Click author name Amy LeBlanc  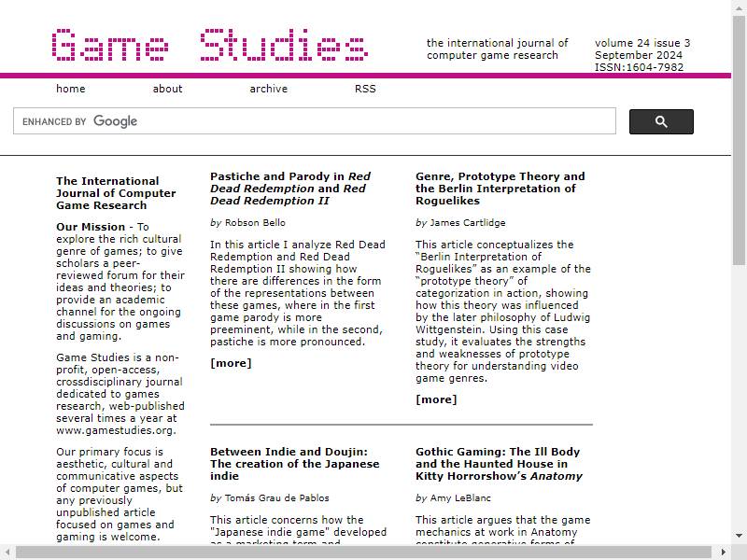[x=460, y=498]
